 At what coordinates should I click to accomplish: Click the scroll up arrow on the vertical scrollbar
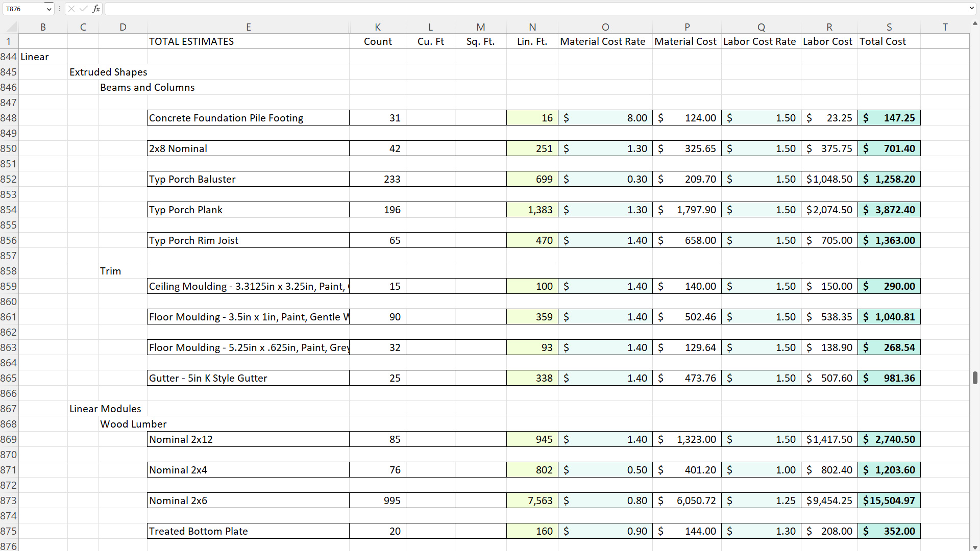[x=974, y=23]
